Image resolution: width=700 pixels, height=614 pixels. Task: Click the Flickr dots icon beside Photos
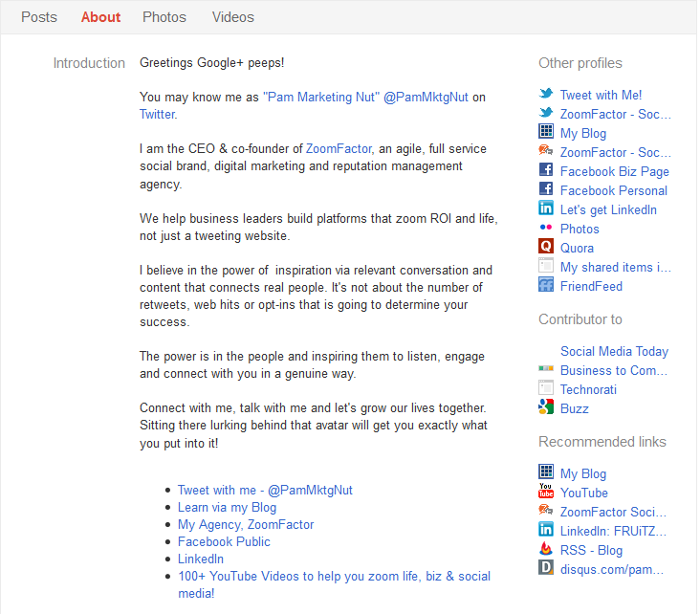pyautogui.click(x=546, y=229)
